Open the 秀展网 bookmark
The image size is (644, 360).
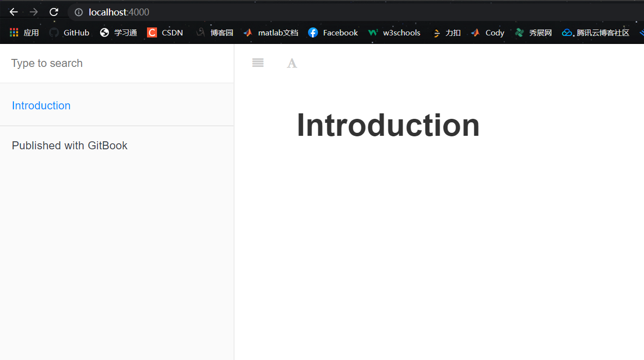pos(533,32)
